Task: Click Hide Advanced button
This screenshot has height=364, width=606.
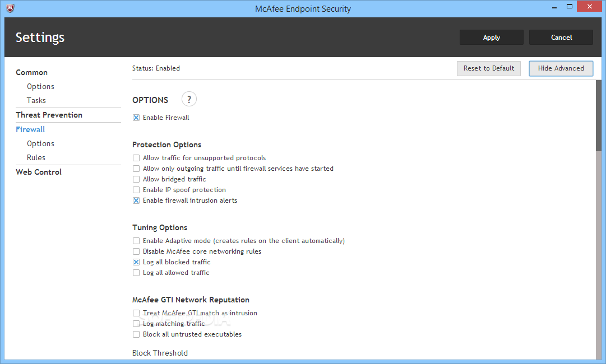Action: (561, 68)
